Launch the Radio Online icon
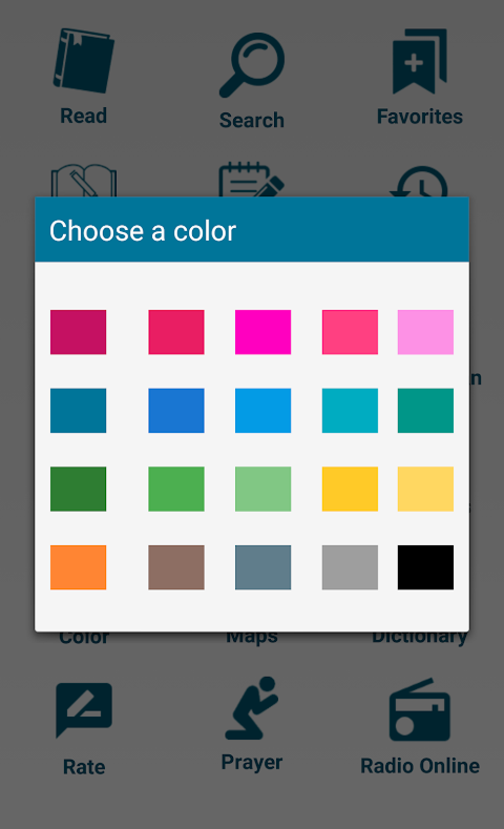 click(x=420, y=710)
